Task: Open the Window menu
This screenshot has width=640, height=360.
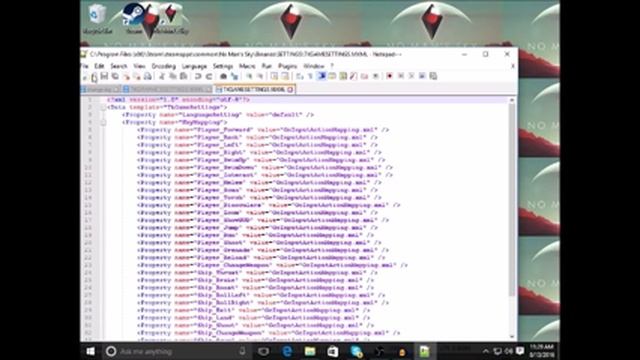Action: [313, 66]
